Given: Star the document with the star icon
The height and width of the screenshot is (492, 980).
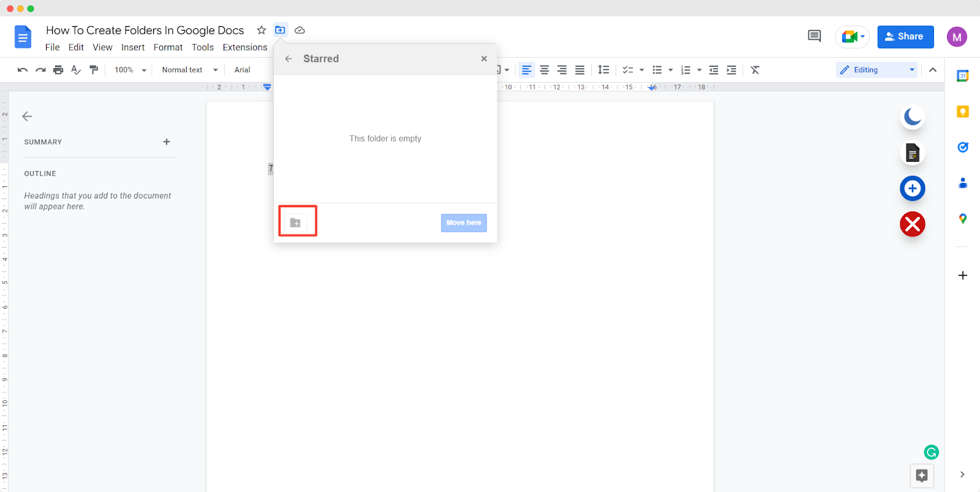Looking at the screenshot, I should pyautogui.click(x=262, y=30).
